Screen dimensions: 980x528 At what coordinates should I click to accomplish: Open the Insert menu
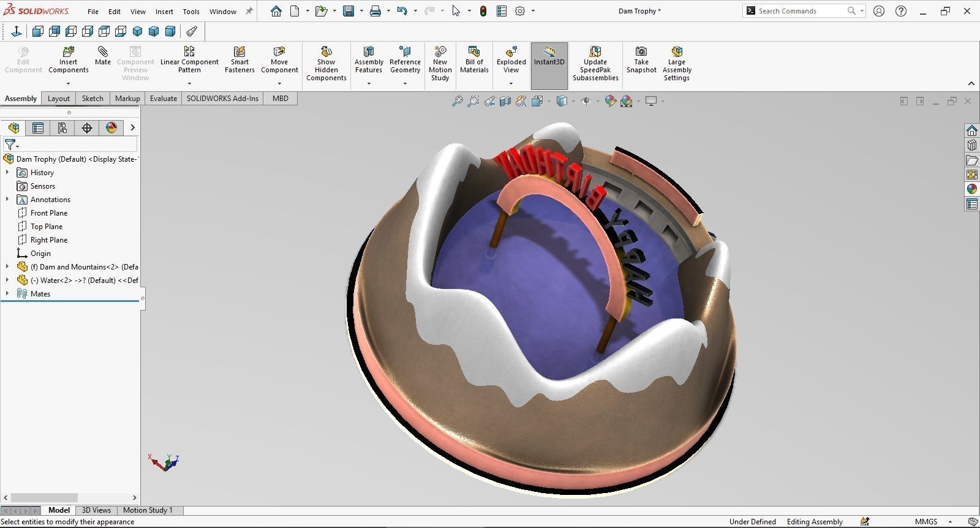pos(164,12)
